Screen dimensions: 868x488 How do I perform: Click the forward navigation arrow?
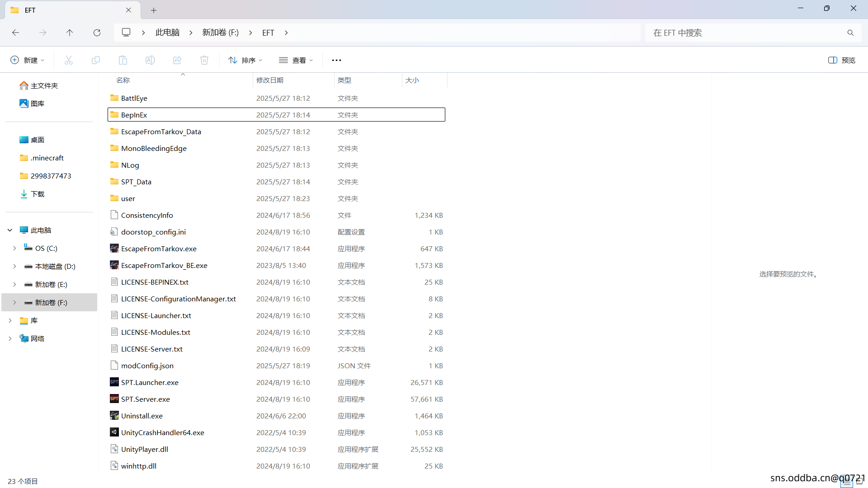coord(42,33)
